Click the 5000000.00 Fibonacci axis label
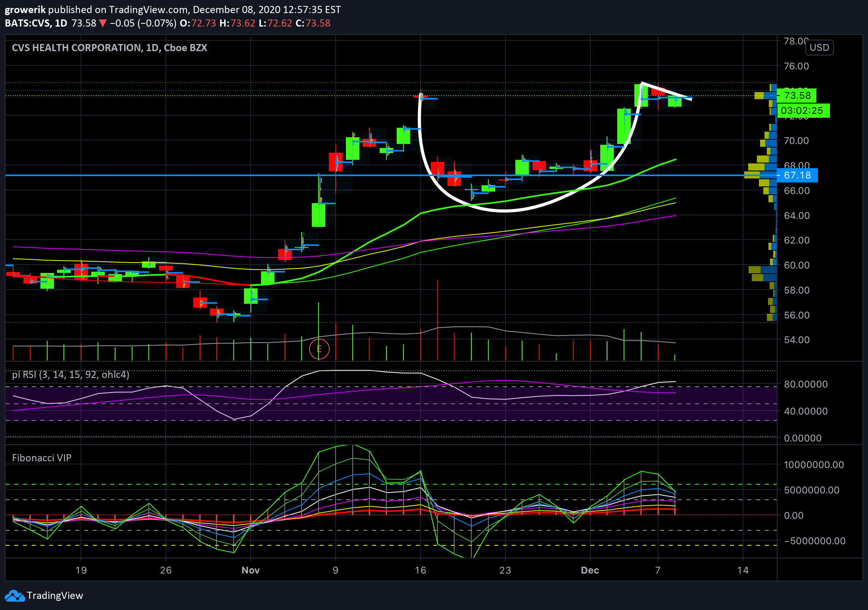This screenshot has width=868, height=610. click(811, 490)
